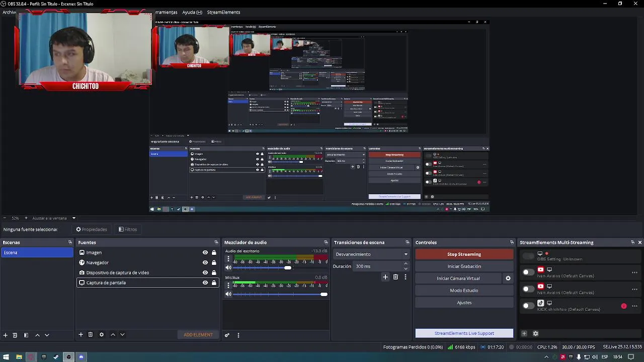Hide the Captura de pantalla source
Screen dimensions: 644x362
point(205,283)
